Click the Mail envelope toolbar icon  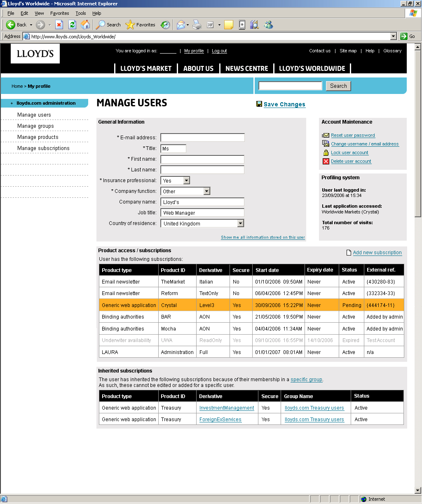181,25
